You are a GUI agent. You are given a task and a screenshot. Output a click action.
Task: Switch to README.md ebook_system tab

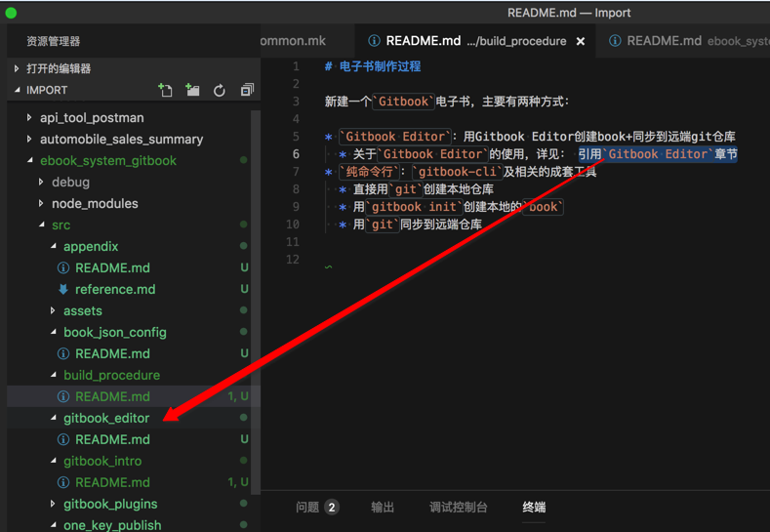[683, 41]
